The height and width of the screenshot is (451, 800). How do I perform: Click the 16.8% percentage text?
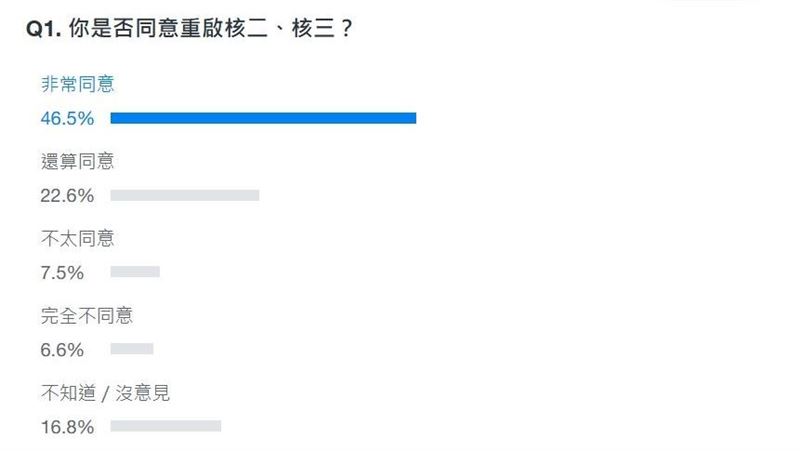[67, 427]
